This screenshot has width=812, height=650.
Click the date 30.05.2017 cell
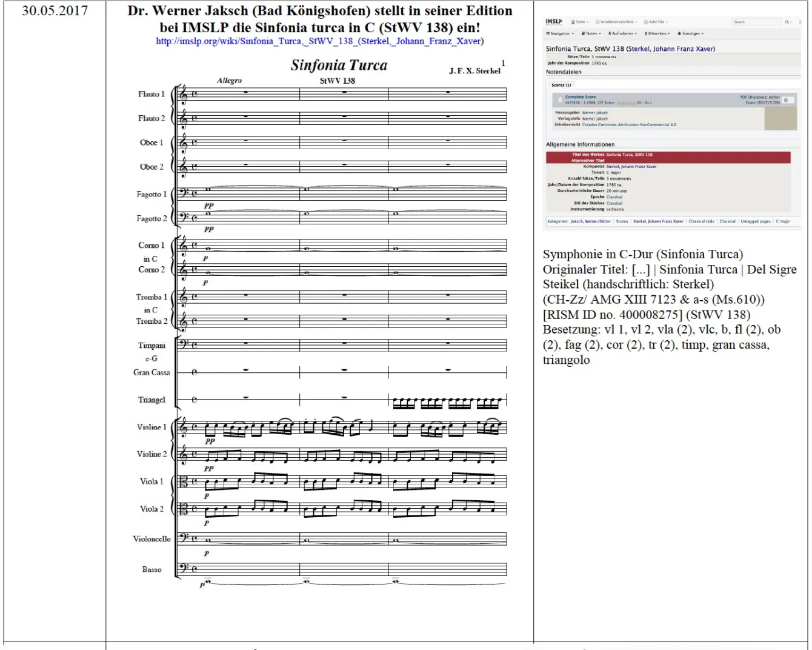(x=55, y=11)
